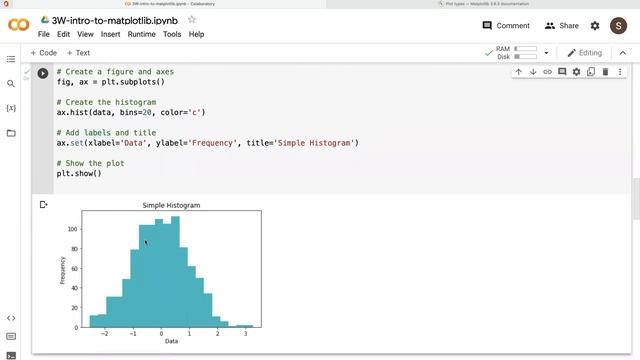This screenshot has height=360, width=640.
Task: Open the RAM and Disk resource indicator
Action: [511, 53]
